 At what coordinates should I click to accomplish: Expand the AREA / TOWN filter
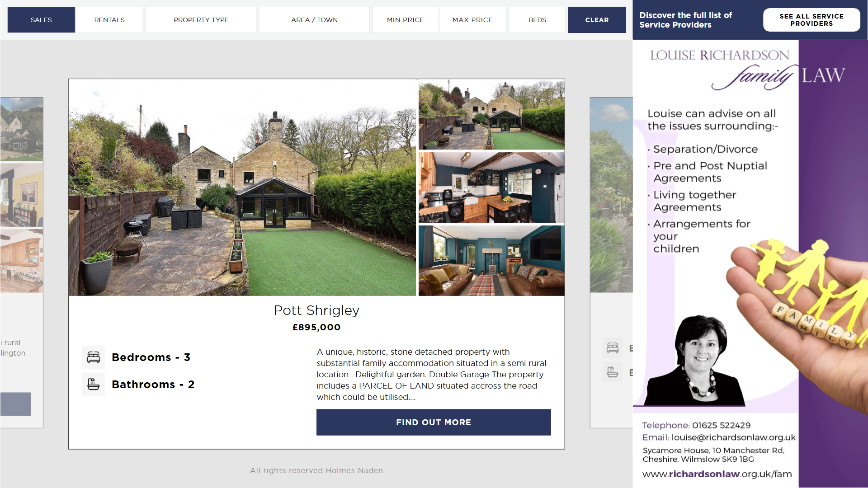314,20
